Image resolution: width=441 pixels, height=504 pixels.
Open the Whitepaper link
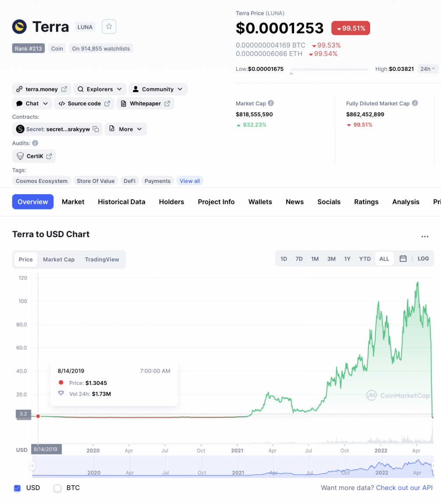145,104
